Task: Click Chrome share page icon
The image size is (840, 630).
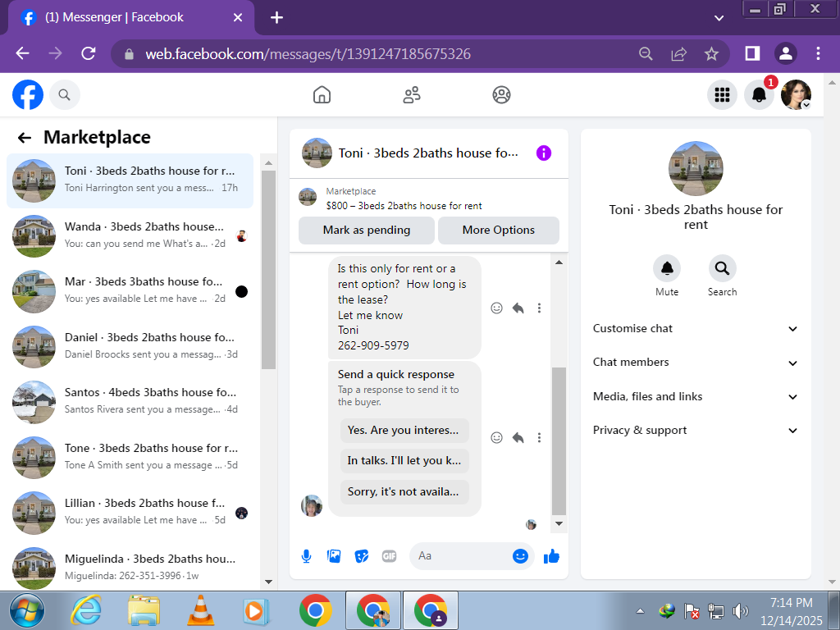Action: click(678, 53)
